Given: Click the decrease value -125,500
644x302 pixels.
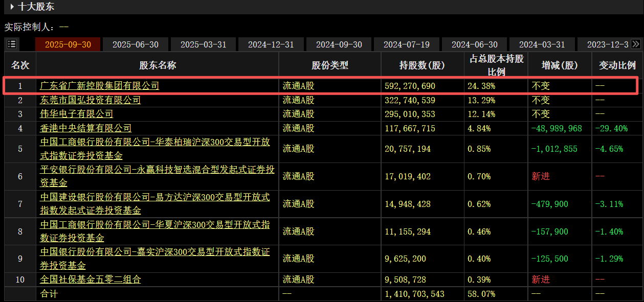Looking at the screenshot, I should pyautogui.click(x=550, y=259).
